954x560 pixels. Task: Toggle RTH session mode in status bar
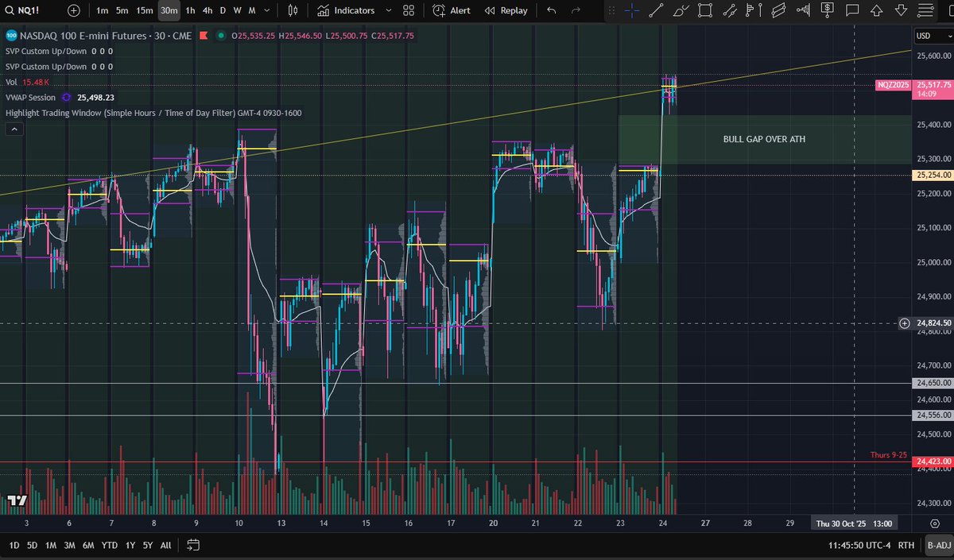906,546
